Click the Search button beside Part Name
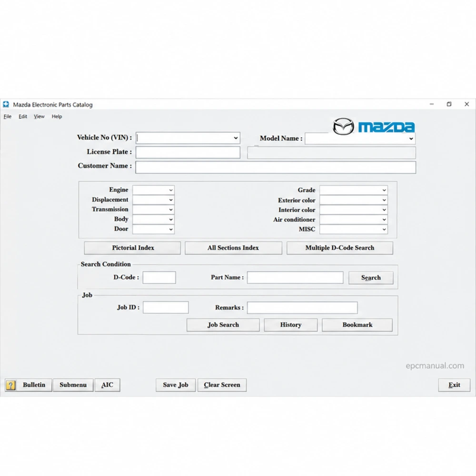 pyautogui.click(x=371, y=278)
